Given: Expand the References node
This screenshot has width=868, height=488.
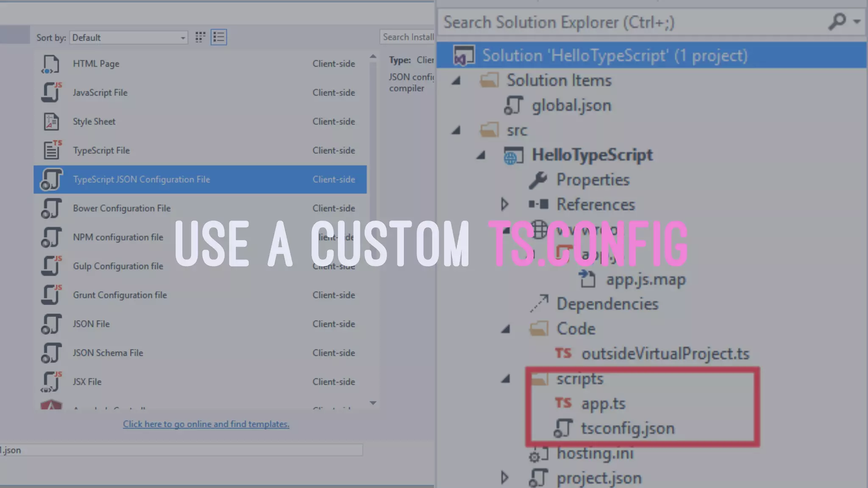Looking at the screenshot, I should (504, 204).
